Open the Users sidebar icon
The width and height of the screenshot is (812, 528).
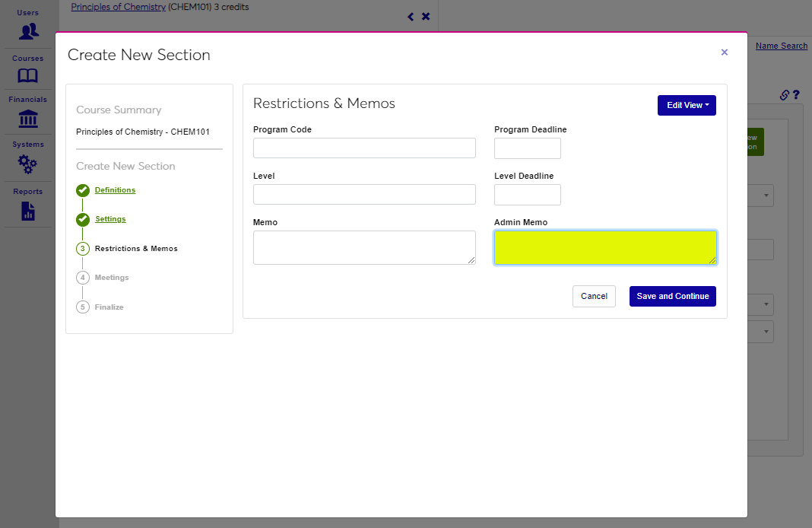pos(28,31)
